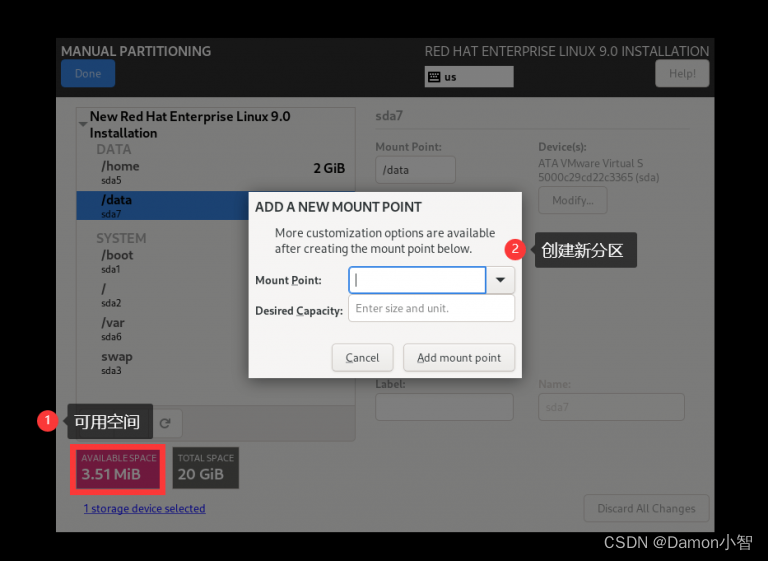Click the Name field showing sda7
The height and width of the screenshot is (561, 768).
[611, 407]
